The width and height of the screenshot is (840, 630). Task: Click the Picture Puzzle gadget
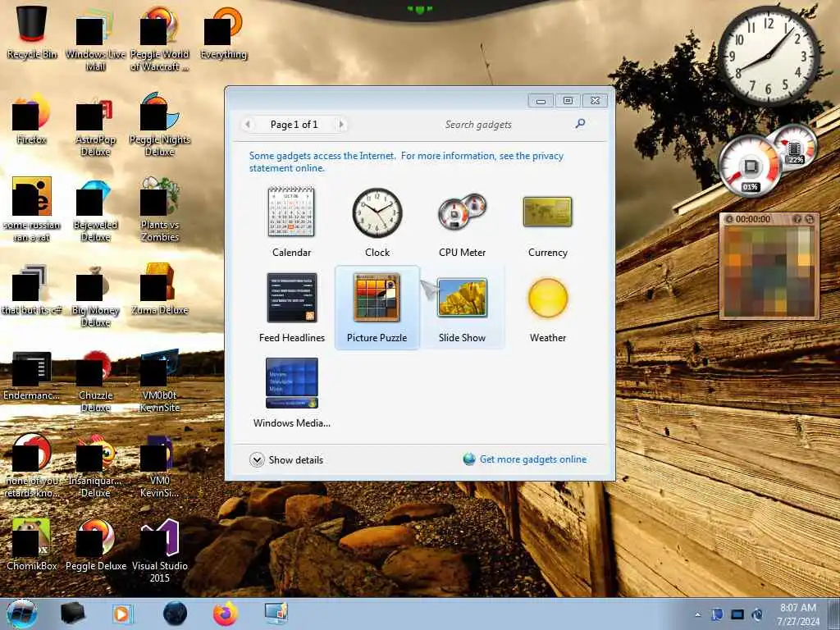point(377,308)
